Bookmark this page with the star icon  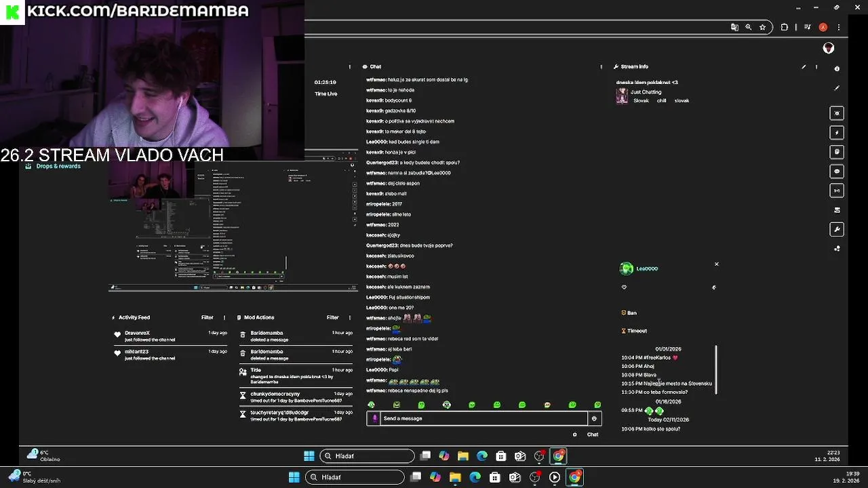[763, 27]
